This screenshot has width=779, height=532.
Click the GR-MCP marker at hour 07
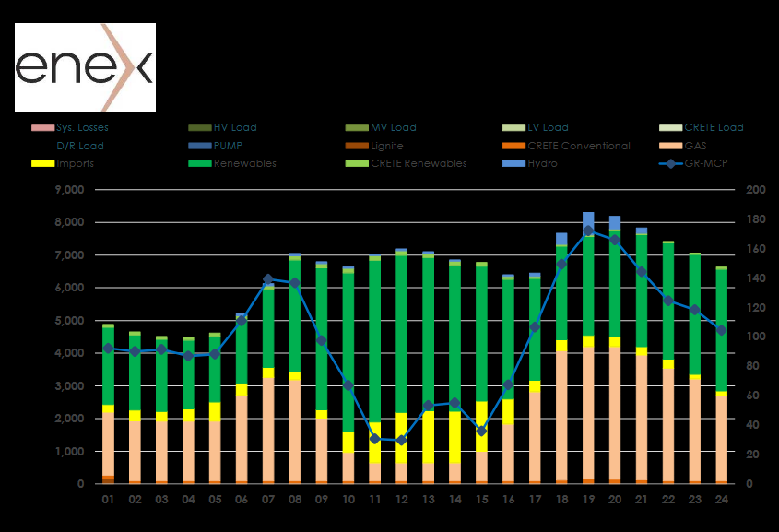tap(268, 278)
